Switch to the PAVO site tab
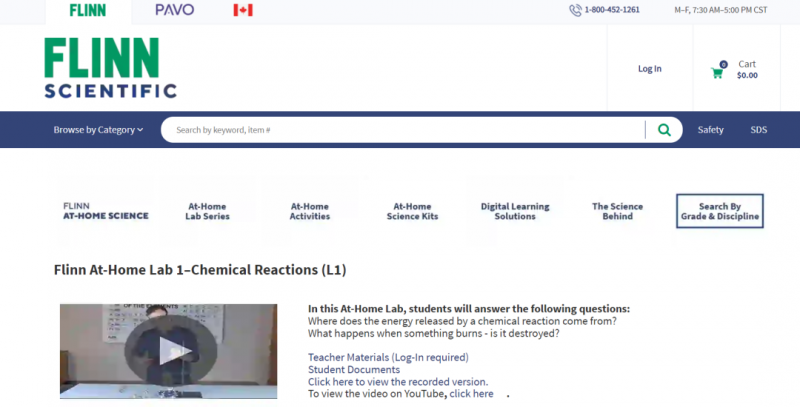This screenshot has height=407, width=800. 174,10
